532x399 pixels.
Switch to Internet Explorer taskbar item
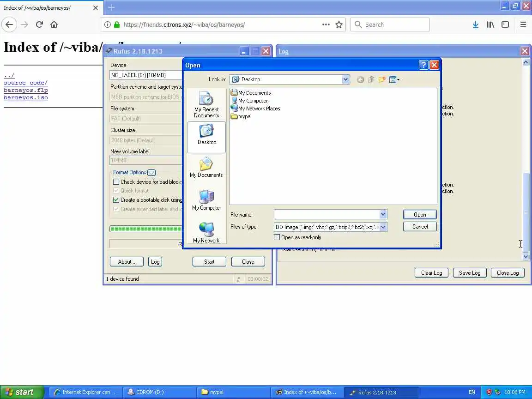click(85, 392)
